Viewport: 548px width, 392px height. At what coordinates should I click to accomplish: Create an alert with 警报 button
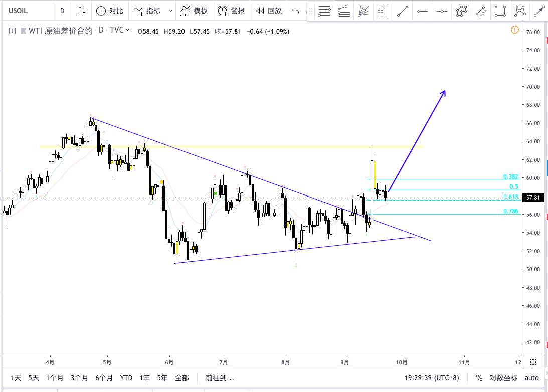(231, 11)
